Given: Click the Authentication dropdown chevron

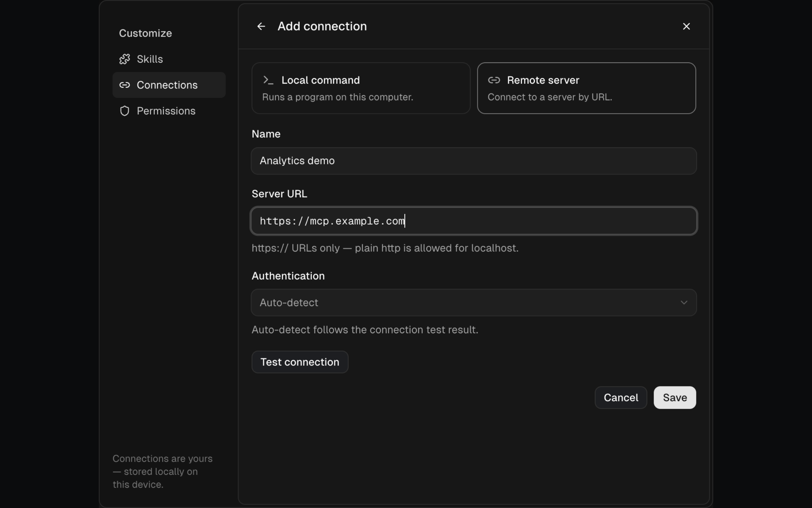Looking at the screenshot, I should [684, 302].
